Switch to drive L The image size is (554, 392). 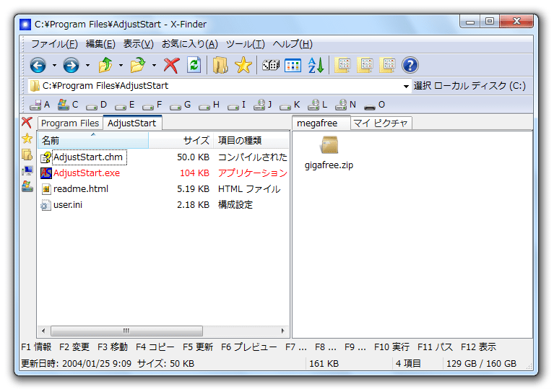coord(317,105)
